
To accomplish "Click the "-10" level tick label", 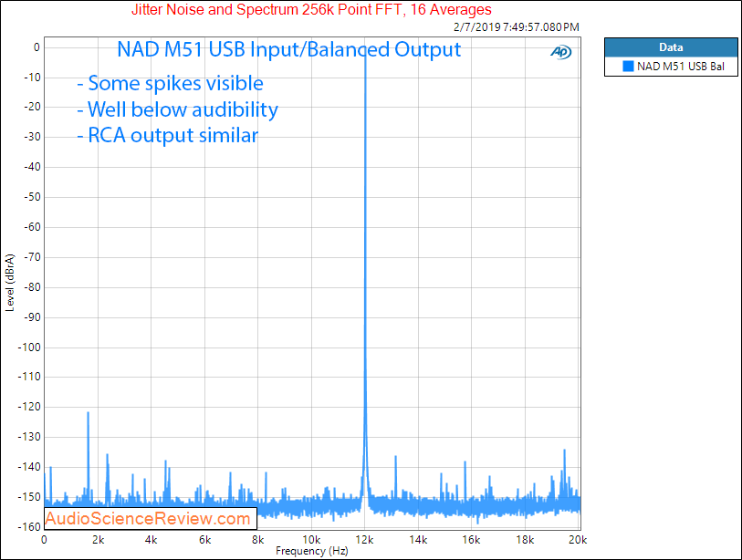I will 32,78.
